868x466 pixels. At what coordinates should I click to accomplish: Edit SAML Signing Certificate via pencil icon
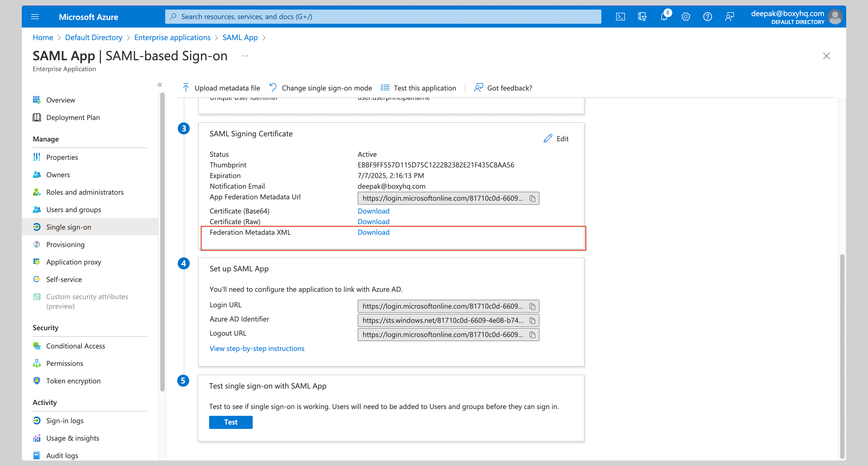click(548, 138)
